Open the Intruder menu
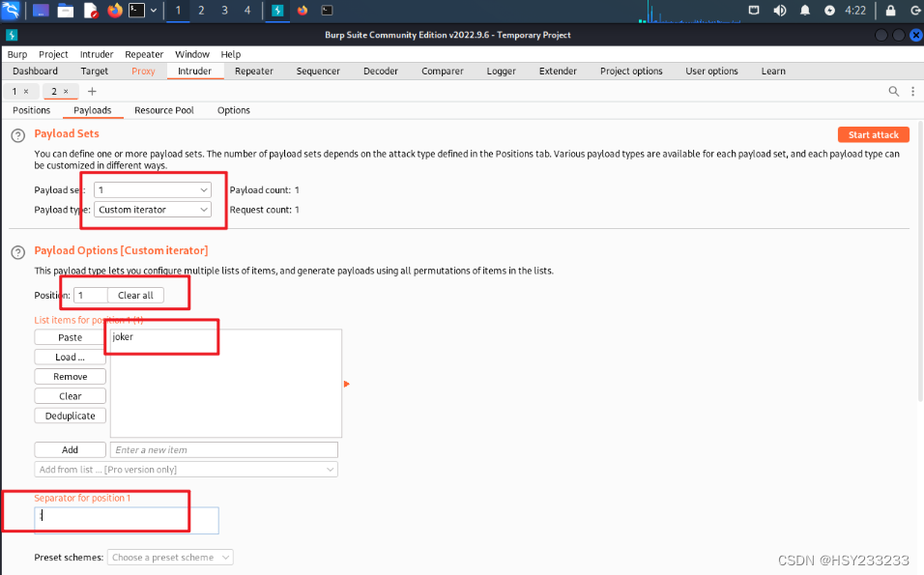Image resolution: width=924 pixels, height=575 pixels. pos(97,54)
